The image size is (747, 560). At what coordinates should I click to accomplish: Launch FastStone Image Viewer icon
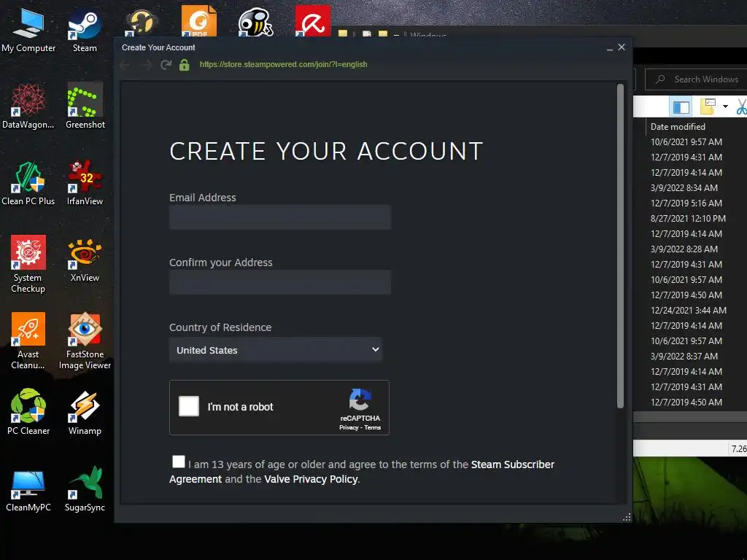tap(85, 341)
